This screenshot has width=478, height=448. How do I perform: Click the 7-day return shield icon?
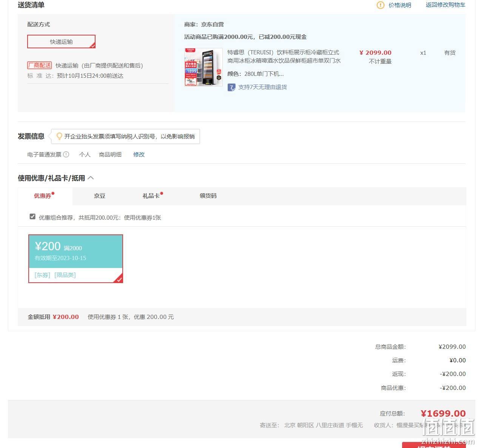point(231,87)
